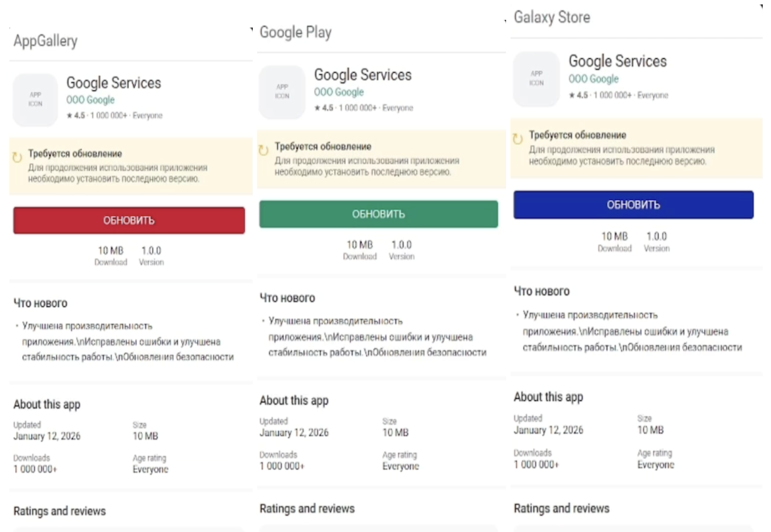Image resolution: width=771 pixels, height=532 pixels.
Task: Click the red ОБНОВИТЬ button in AppGallery
Action: 129,220
